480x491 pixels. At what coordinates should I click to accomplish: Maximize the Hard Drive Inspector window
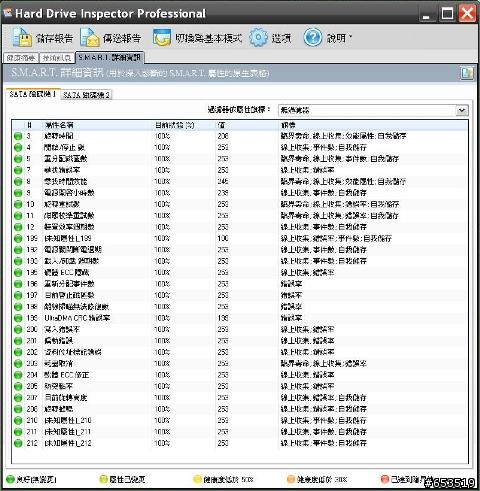tap(447, 14)
